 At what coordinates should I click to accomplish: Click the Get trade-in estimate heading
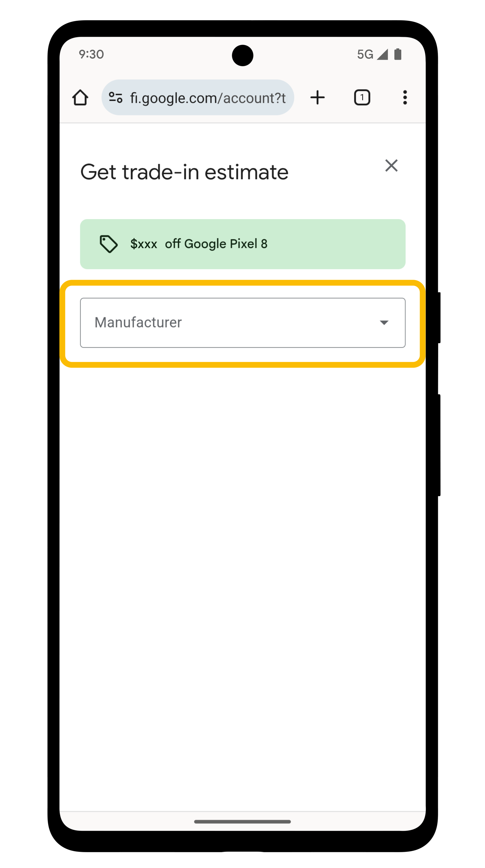184,172
